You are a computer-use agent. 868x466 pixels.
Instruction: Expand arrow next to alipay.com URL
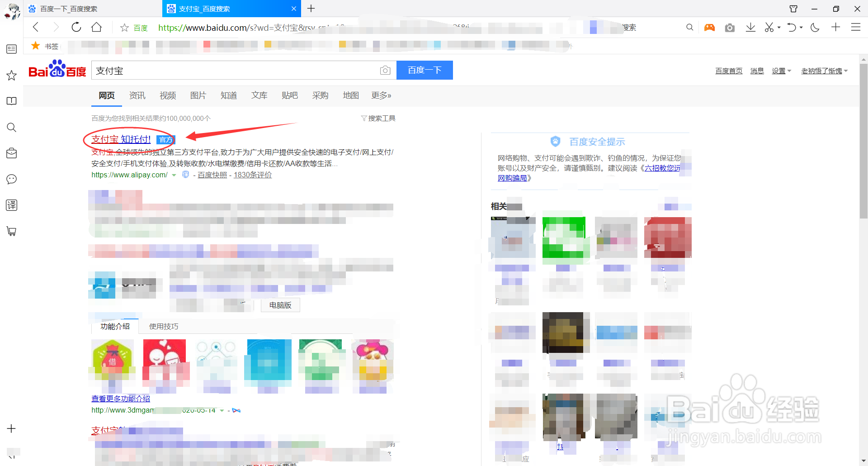[174, 176]
